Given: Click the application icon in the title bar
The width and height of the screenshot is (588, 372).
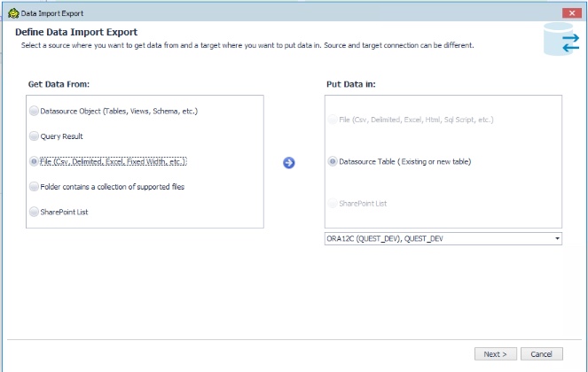Looking at the screenshot, I should click(x=11, y=12).
